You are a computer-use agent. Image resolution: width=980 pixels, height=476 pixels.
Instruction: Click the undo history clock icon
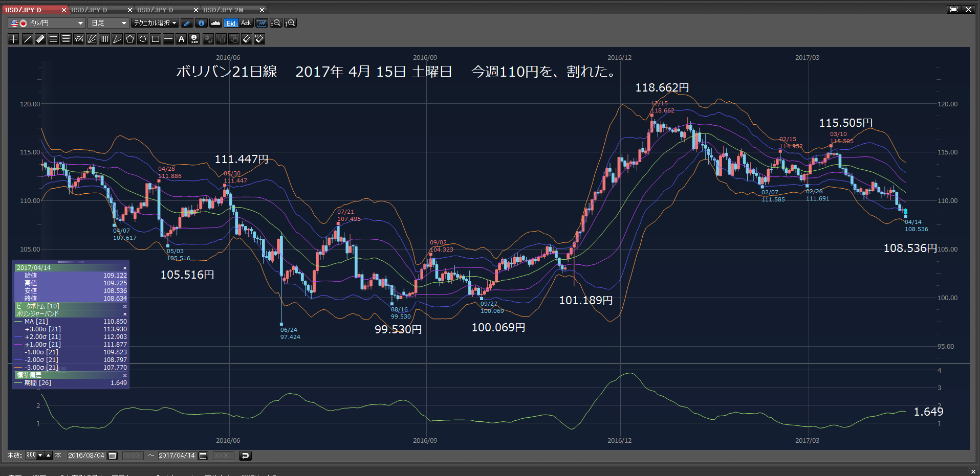click(x=208, y=39)
